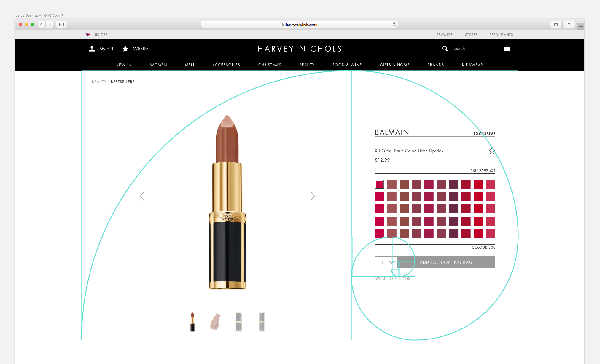Reload page with the address bar refresh icon
Image resolution: width=600 pixels, height=364 pixels.
[x=394, y=24]
